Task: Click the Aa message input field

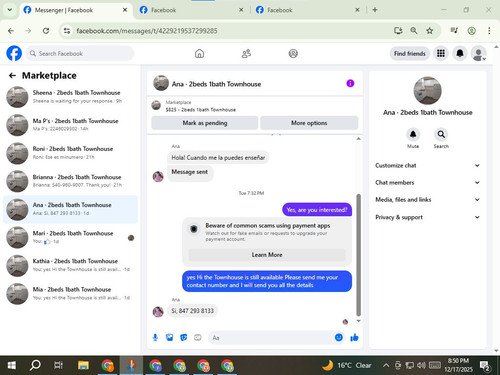Action: pyautogui.click(x=270, y=338)
